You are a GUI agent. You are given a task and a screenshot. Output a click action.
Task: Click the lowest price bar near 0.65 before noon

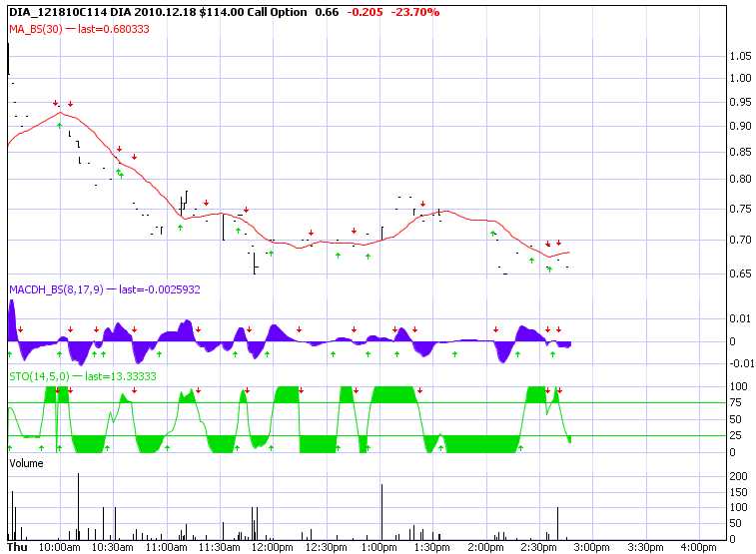pyautogui.click(x=255, y=266)
